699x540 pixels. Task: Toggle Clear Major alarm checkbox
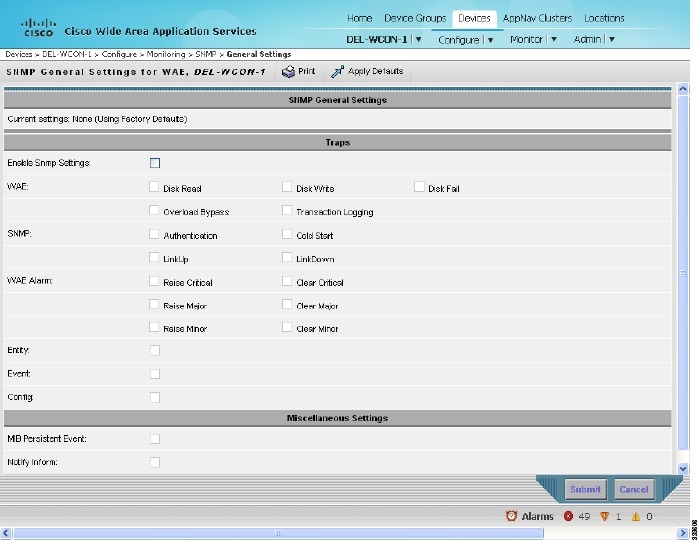click(x=287, y=304)
